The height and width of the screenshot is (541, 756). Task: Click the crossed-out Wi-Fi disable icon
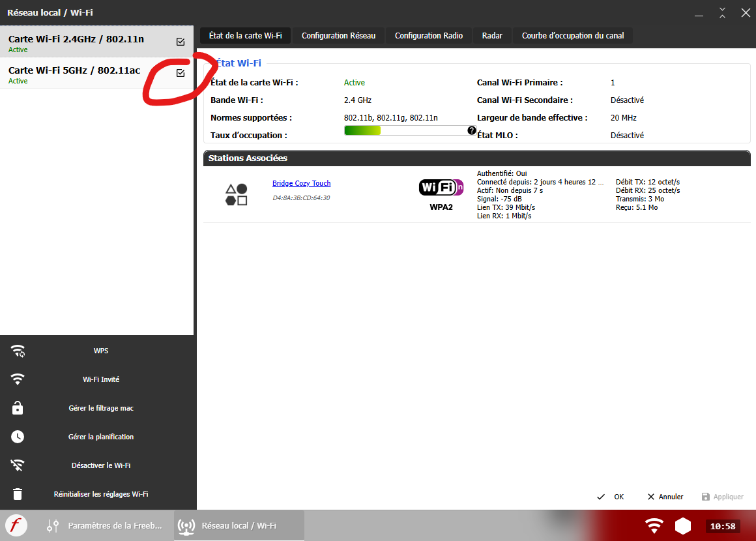[18, 465]
